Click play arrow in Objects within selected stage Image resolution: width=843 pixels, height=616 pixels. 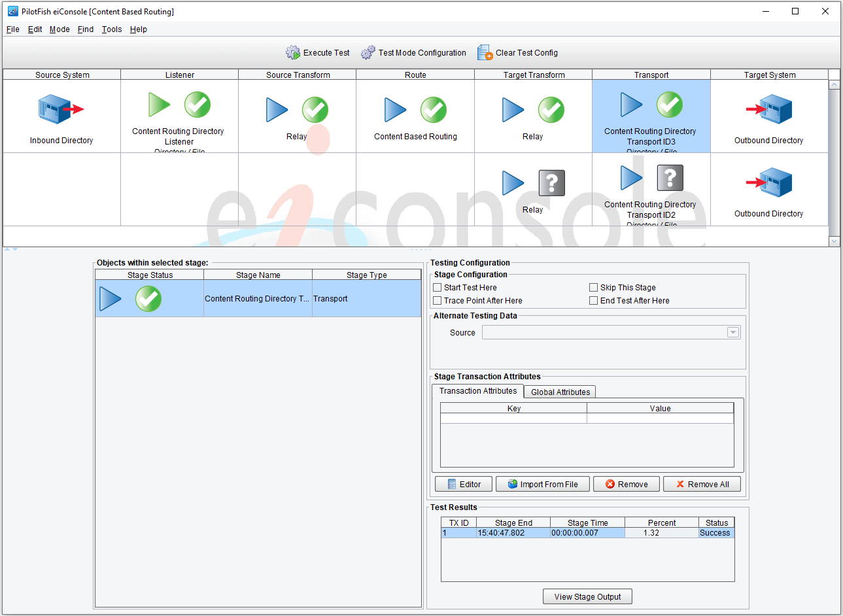(110, 299)
